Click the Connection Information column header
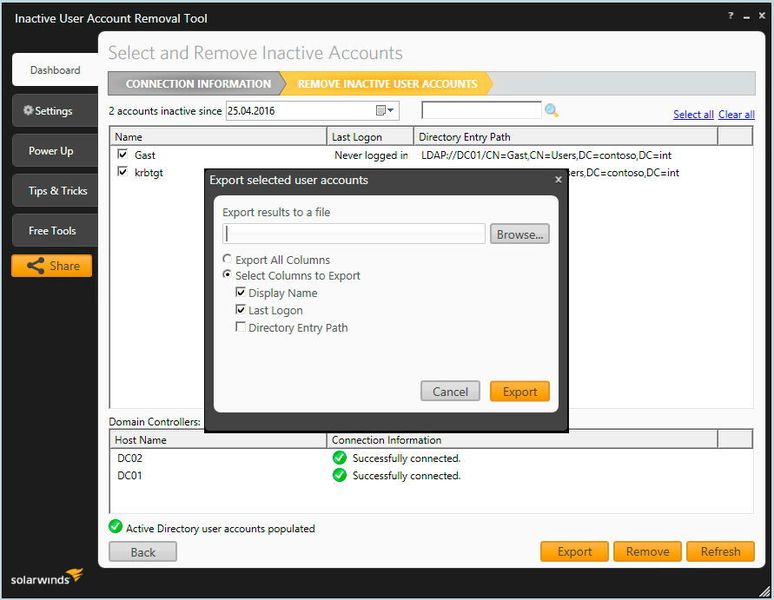The width and height of the screenshot is (774, 600). click(x=522, y=440)
